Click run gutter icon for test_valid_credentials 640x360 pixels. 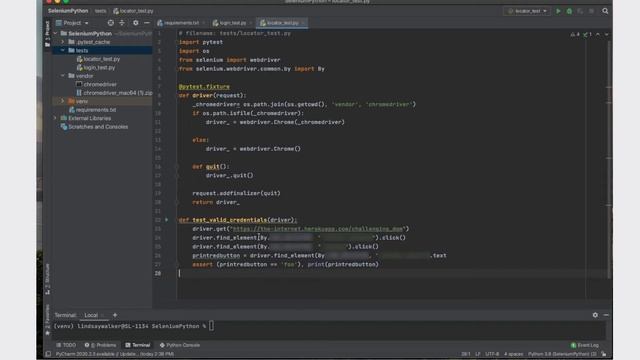click(x=167, y=220)
